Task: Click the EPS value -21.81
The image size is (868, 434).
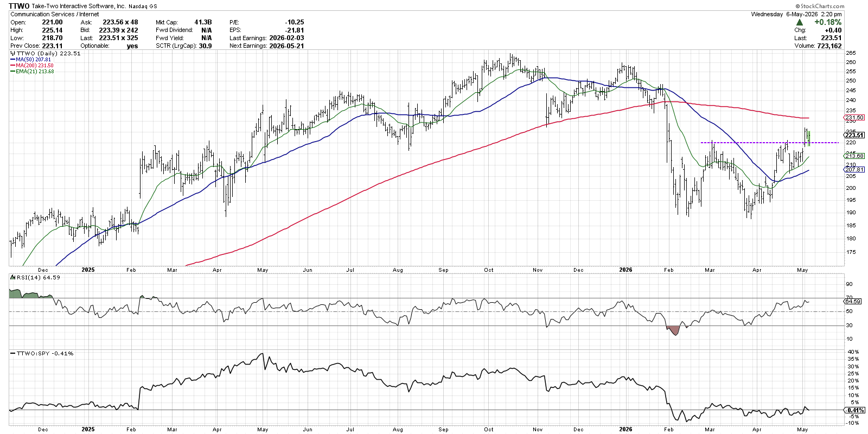Action: coord(295,30)
